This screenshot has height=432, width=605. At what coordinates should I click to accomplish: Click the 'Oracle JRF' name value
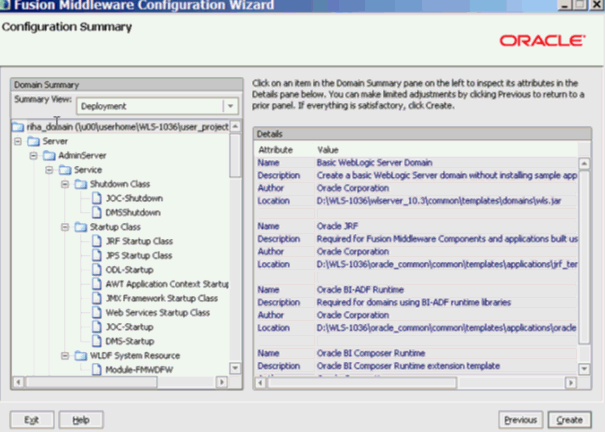[337, 226]
